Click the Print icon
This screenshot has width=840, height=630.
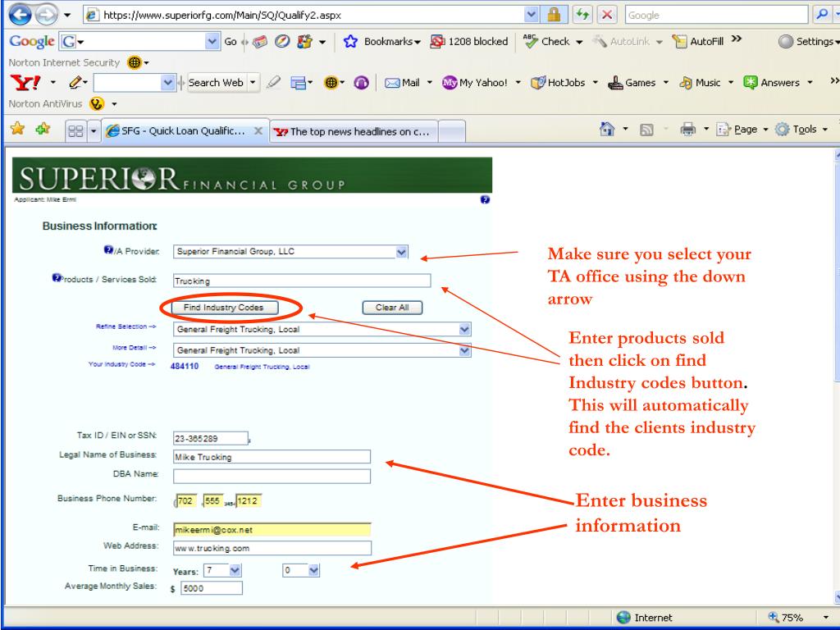[688, 129]
